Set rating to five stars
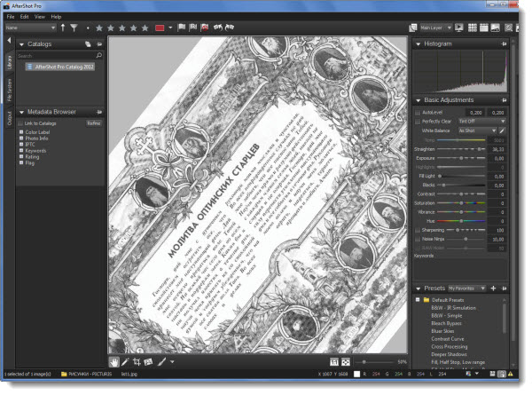 pyautogui.click(x=145, y=28)
